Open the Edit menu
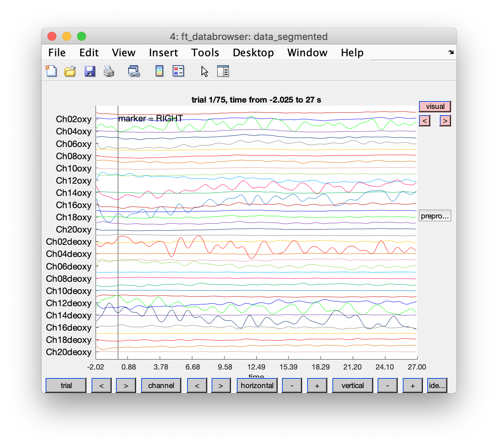This screenshot has width=498, height=448. coord(89,53)
